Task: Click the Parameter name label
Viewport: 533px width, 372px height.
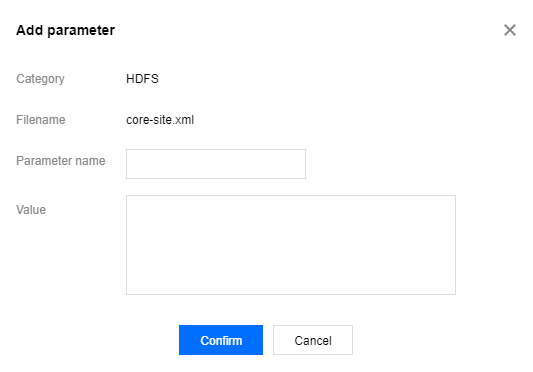Action: tap(61, 160)
